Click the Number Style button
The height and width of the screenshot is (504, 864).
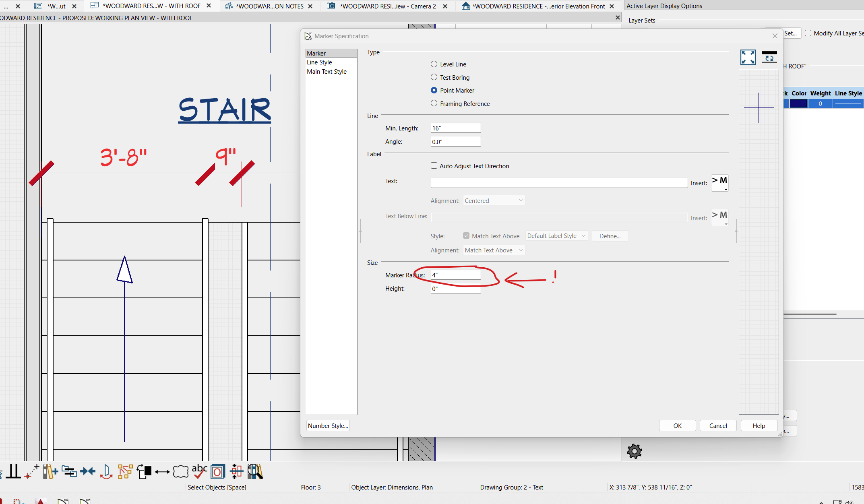pos(328,426)
